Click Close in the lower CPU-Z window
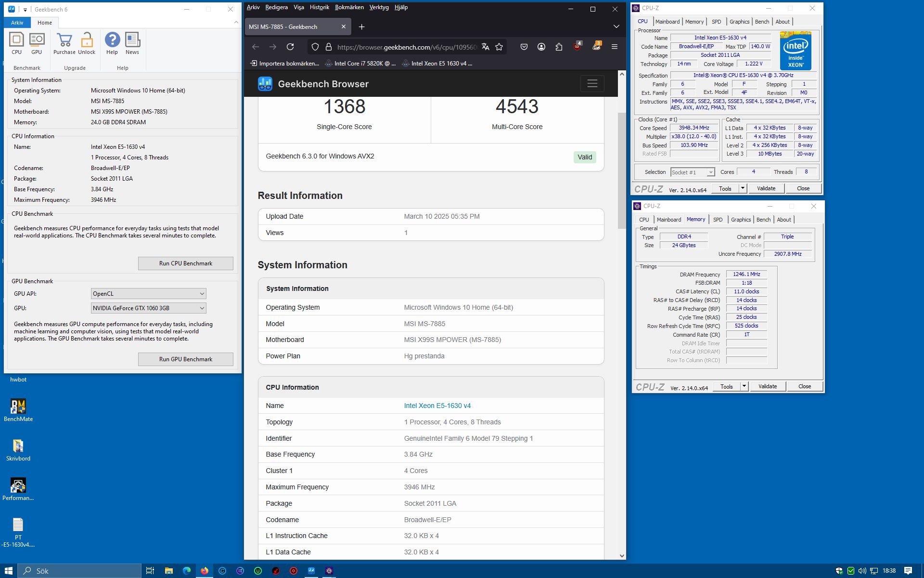Viewport: 924px width, 578px height. 805,386
